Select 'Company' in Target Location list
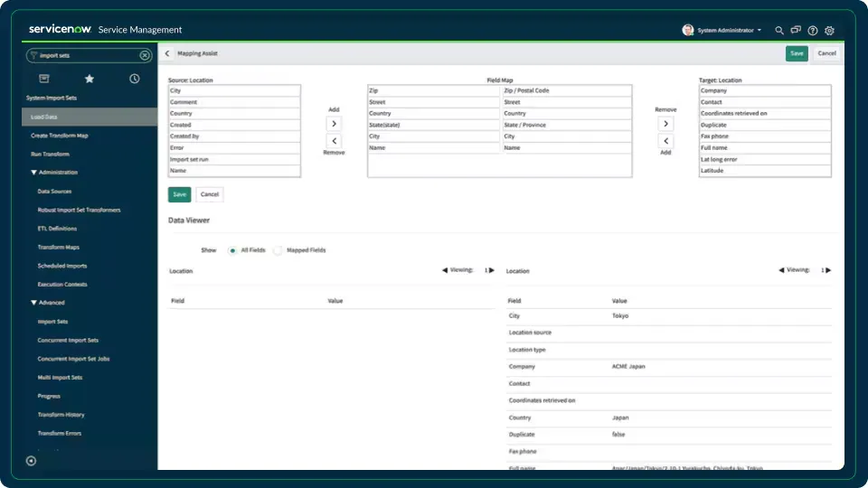This screenshot has height=488, width=868. coord(765,90)
